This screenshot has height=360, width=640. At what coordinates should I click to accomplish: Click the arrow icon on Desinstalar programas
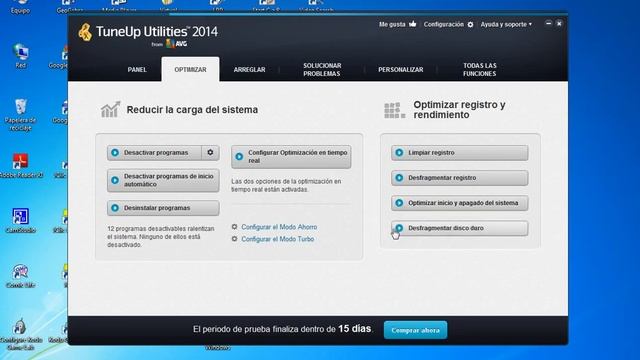115,208
